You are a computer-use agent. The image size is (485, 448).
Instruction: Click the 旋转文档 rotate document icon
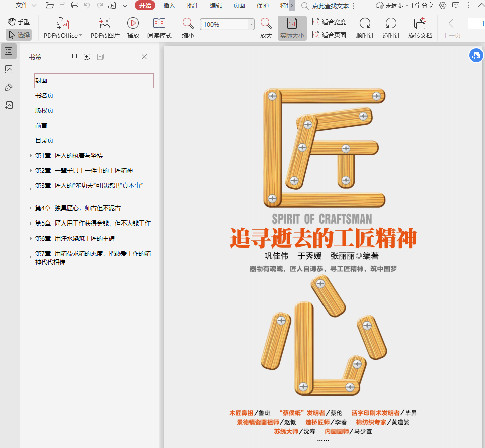(420, 23)
